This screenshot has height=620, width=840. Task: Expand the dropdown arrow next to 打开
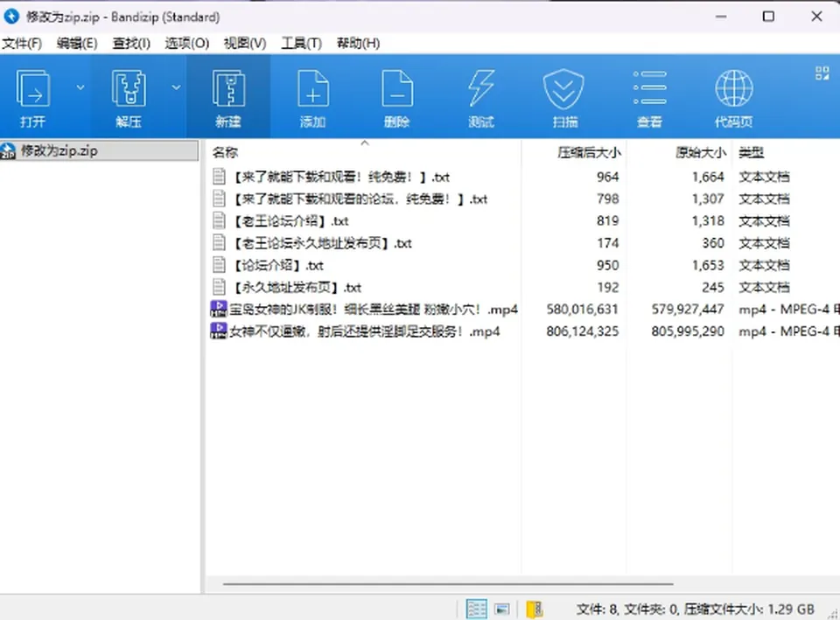80,87
